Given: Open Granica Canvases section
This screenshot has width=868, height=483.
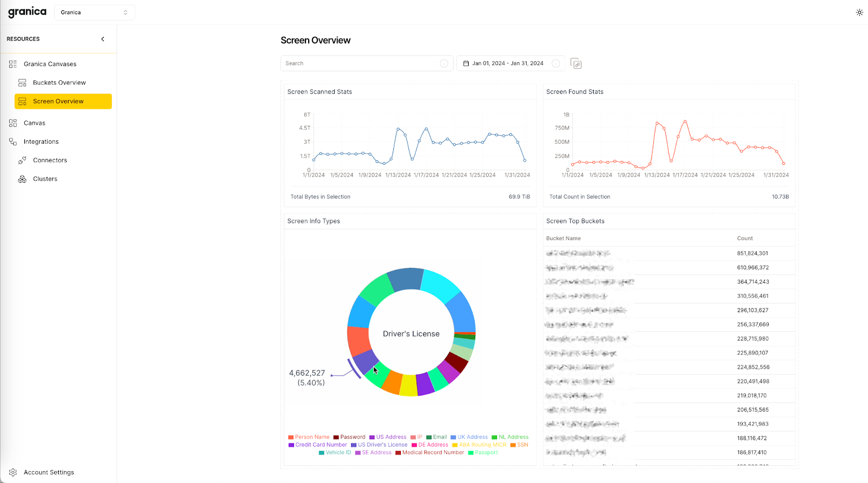Looking at the screenshot, I should tap(50, 64).
